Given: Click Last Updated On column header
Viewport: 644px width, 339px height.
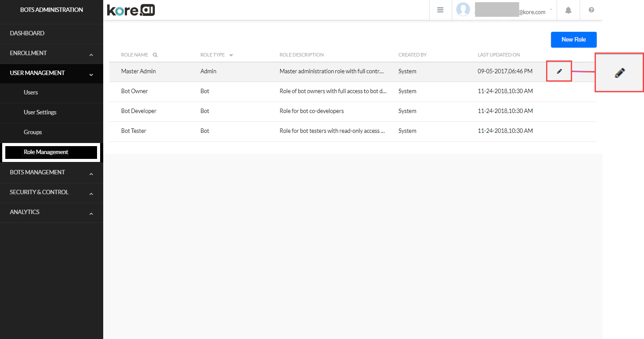Looking at the screenshot, I should point(499,55).
